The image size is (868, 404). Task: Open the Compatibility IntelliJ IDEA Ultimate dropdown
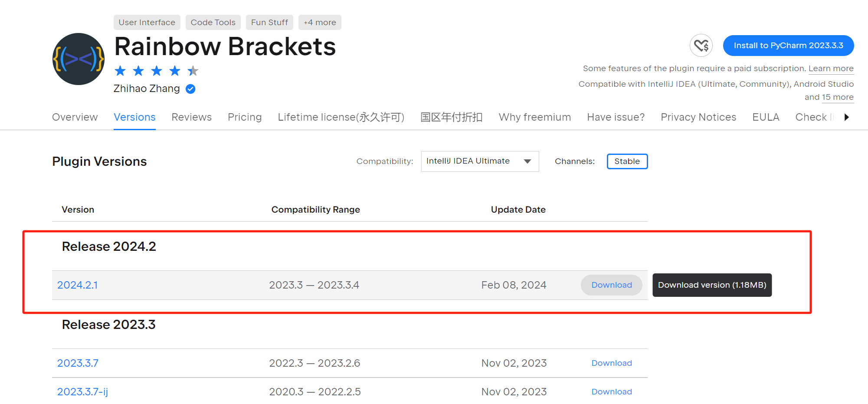pyautogui.click(x=479, y=161)
